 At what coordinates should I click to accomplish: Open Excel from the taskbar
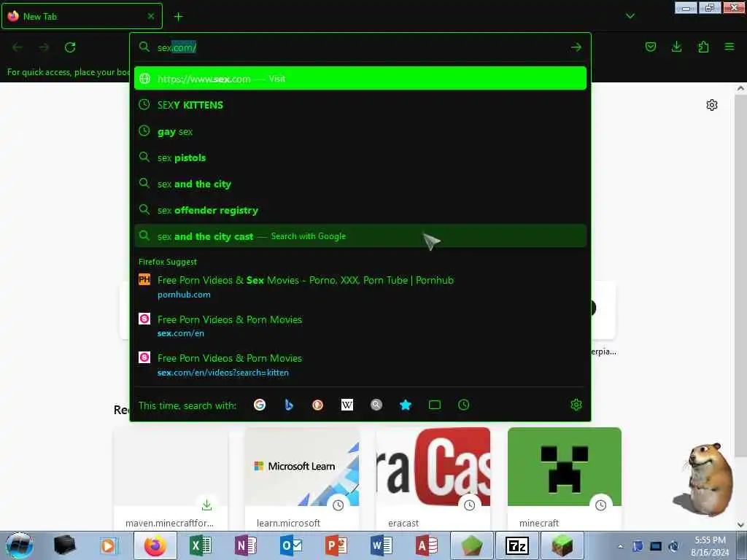[201, 545]
